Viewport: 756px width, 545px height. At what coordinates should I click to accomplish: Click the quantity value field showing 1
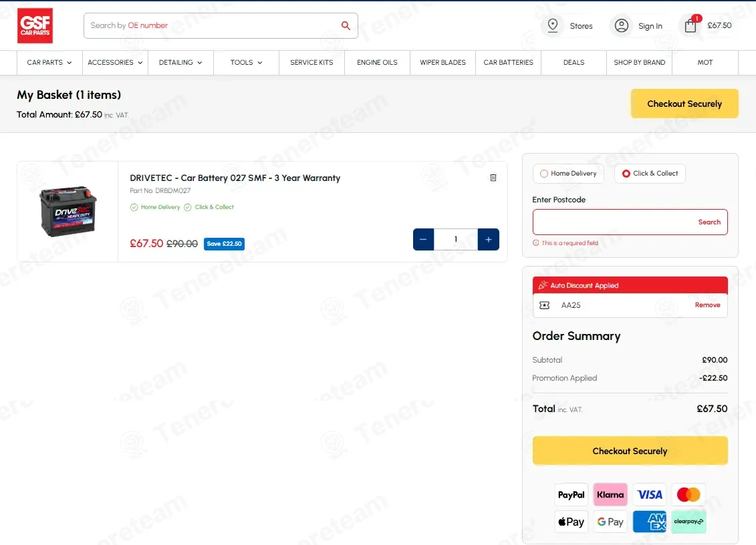click(x=456, y=240)
